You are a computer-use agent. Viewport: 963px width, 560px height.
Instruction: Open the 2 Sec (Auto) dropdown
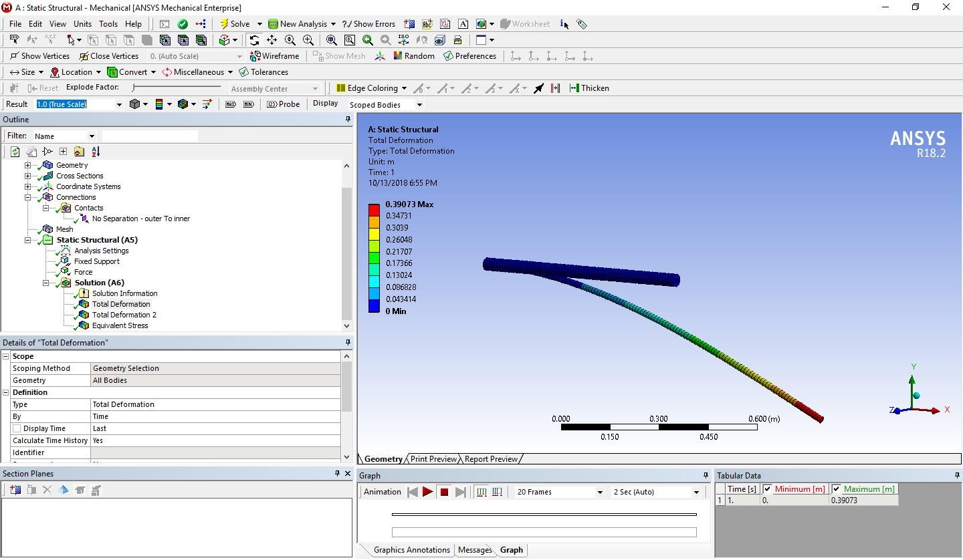click(x=696, y=492)
